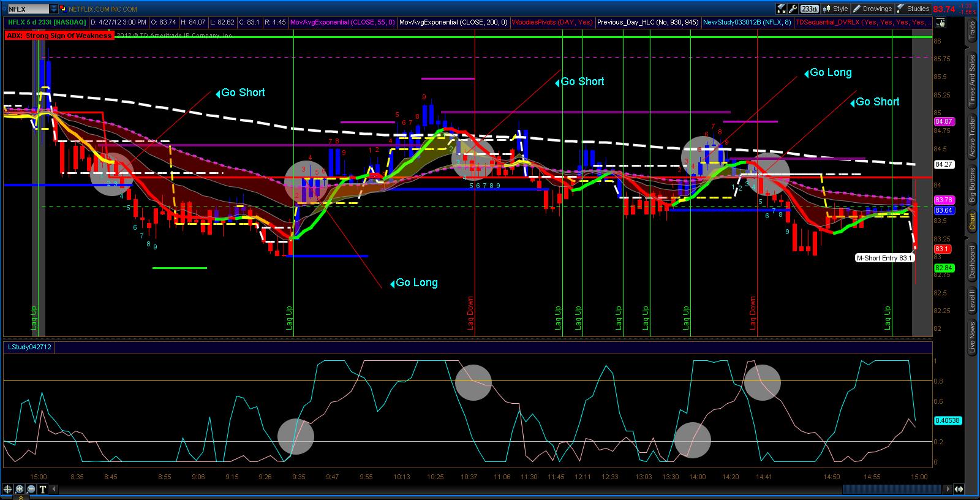Open the Style candlestick menu

[x=835, y=9]
